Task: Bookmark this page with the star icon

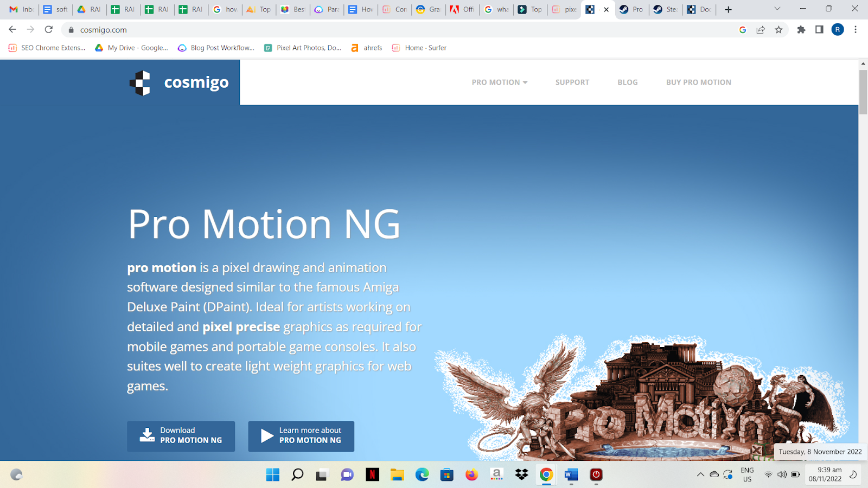Action: 778,30
